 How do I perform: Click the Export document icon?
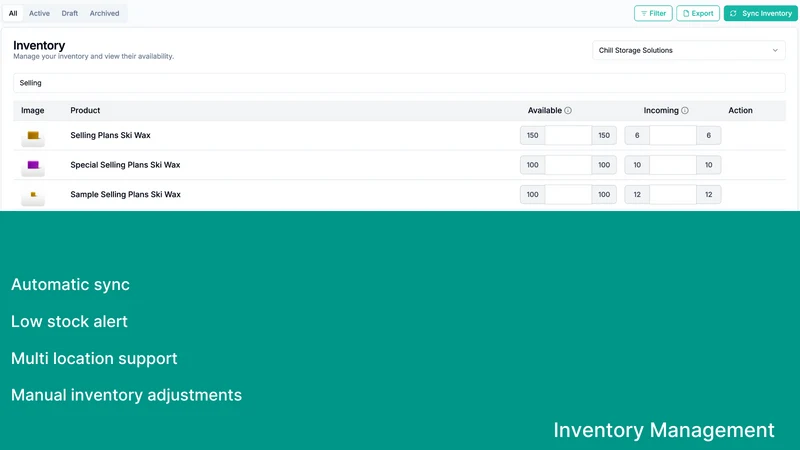point(686,13)
